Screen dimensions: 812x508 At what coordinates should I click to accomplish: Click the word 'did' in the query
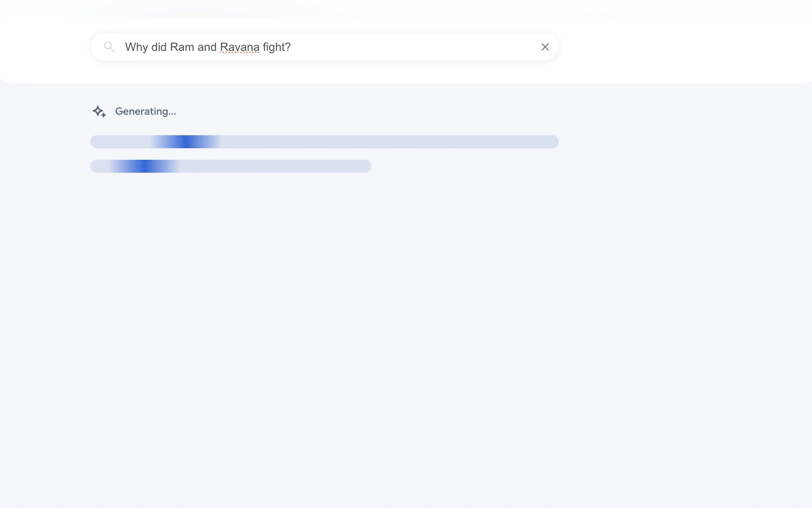(159, 47)
